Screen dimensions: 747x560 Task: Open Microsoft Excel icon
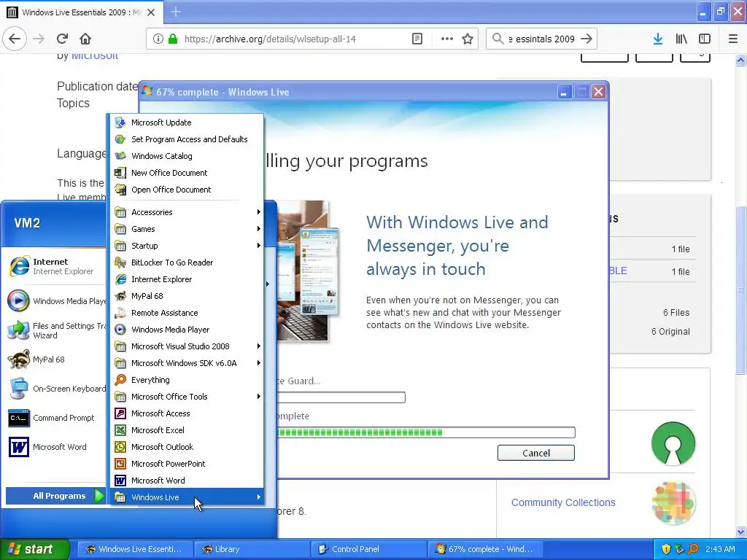click(x=120, y=430)
